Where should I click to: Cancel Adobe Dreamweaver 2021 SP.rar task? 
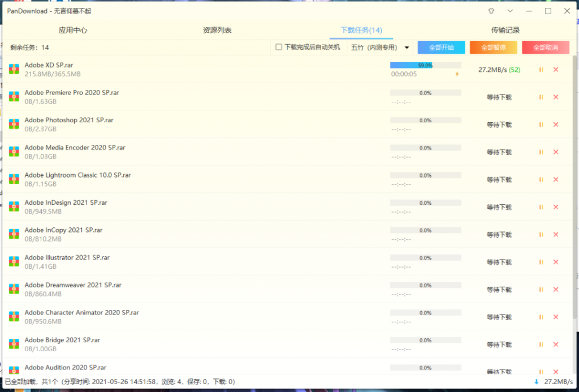pos(555,289)
